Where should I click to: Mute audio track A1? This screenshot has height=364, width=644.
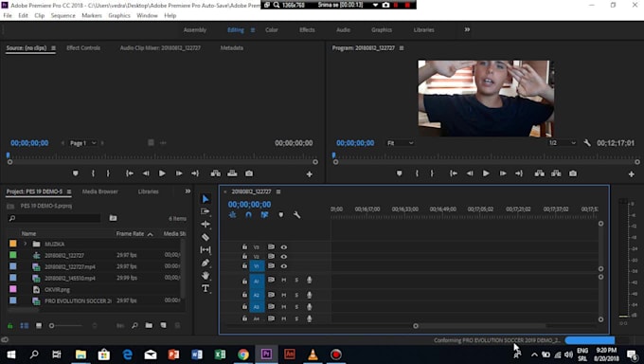[283, 280]
